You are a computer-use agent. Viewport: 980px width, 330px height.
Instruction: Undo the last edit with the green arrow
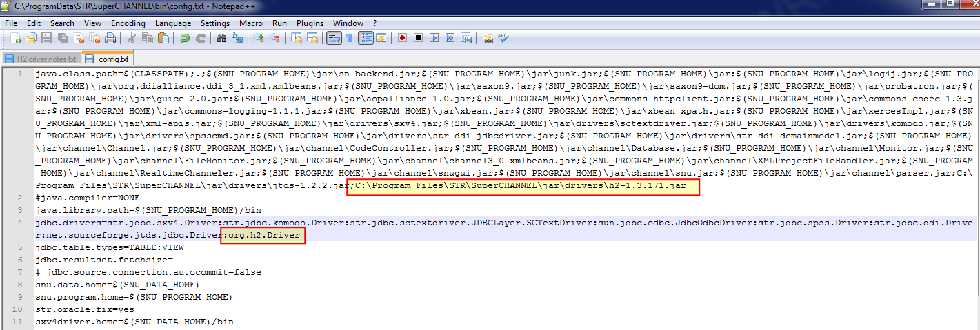point(185,39)
